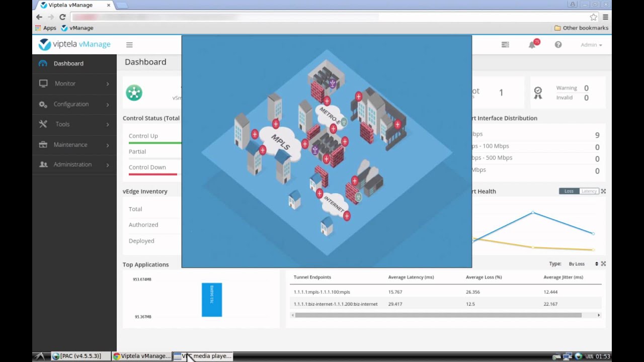Select the Viptela vManage browser tab

tap(74, 5)
